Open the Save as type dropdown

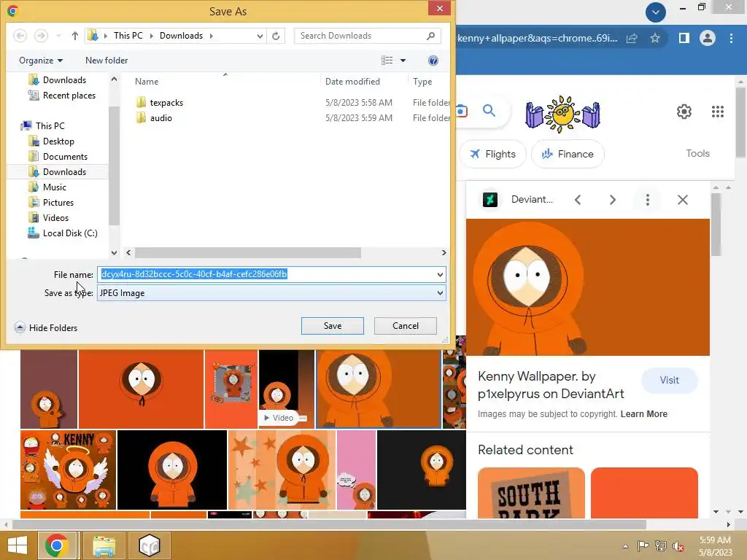click(440, 293)
